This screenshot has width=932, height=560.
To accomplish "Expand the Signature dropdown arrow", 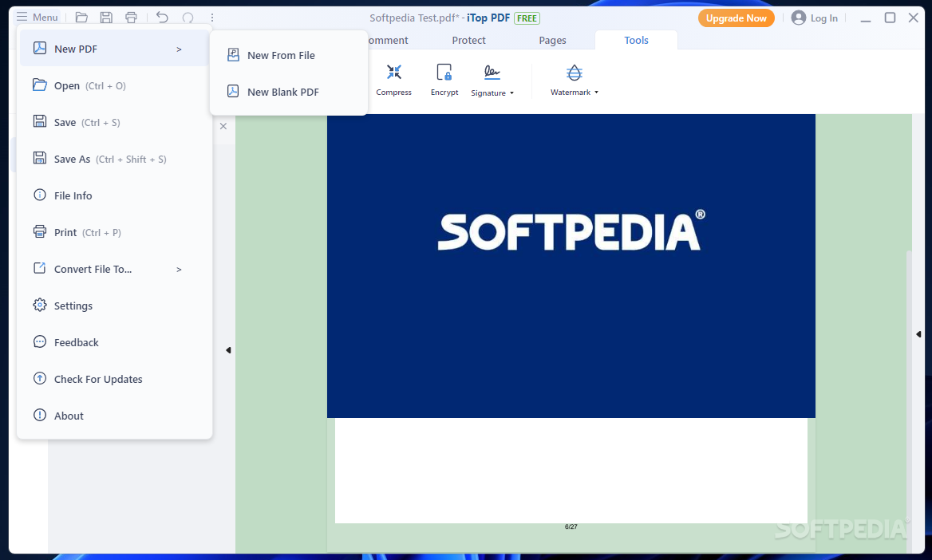I will pos(511,93).
